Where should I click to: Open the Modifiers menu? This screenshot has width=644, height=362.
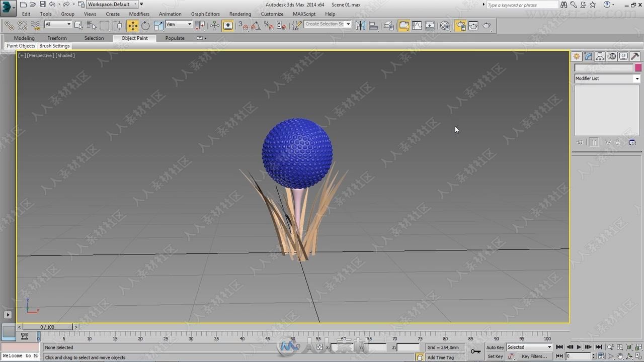click(x=139, y=14)
